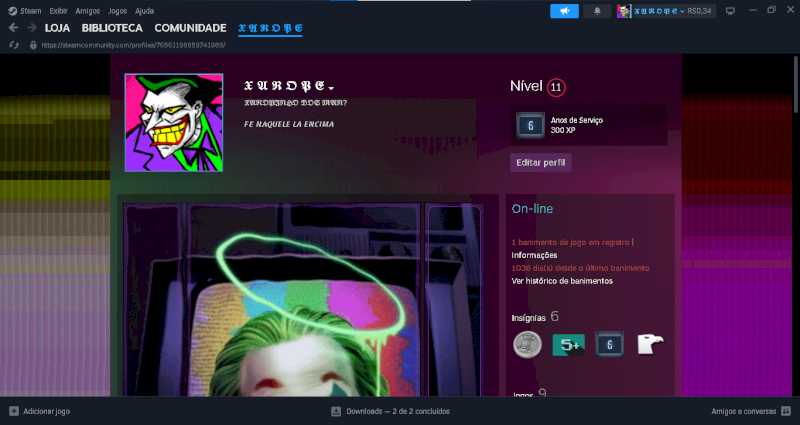Open the Informações link

pyautogui.click(x=534, y=255)
